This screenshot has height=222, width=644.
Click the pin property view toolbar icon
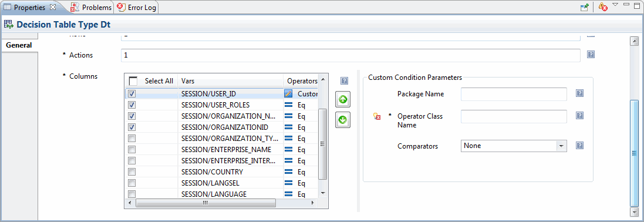584,7
